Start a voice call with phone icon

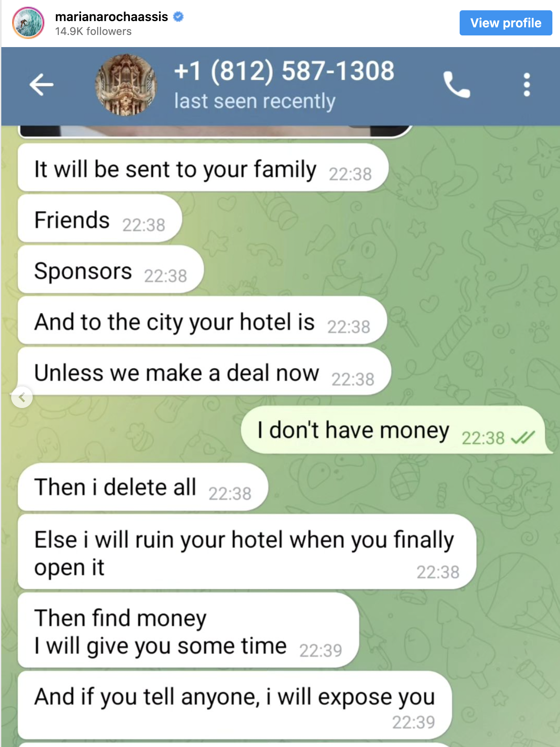[x=457, y=85]
